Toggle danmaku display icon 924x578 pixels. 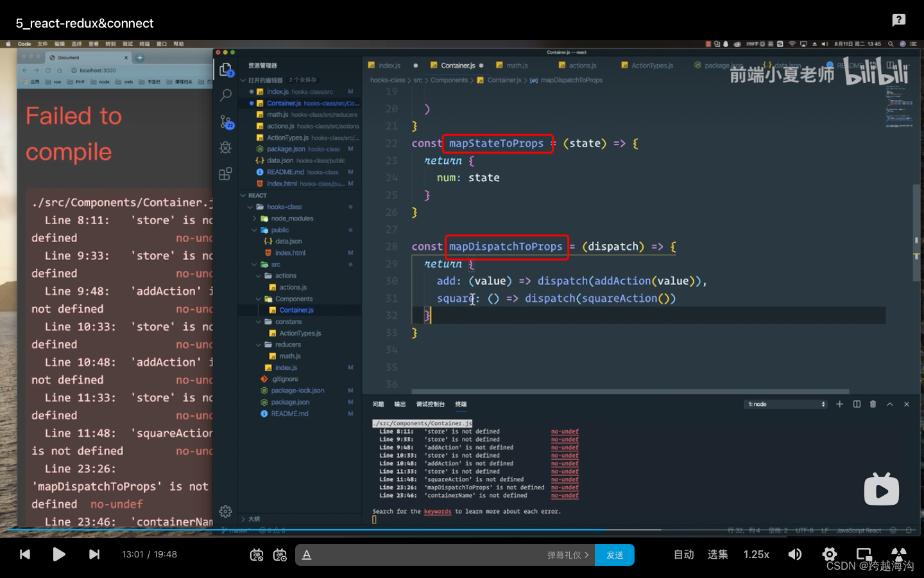(257, 555)
